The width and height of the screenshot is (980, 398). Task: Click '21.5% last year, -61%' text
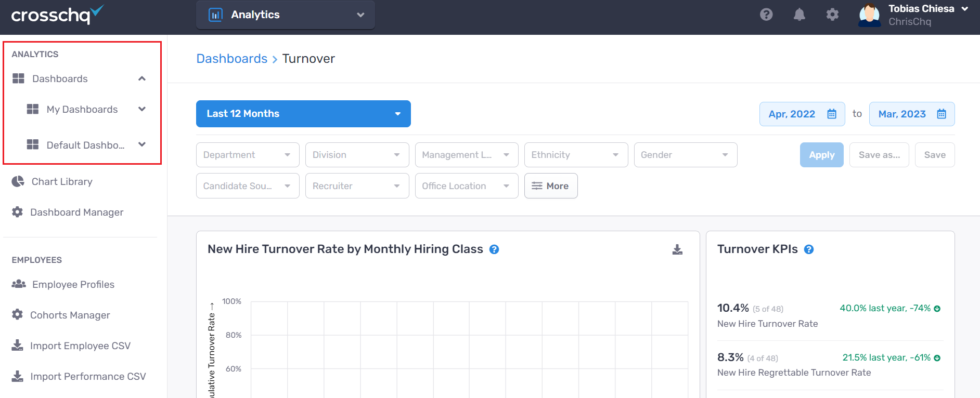point(886,357)
